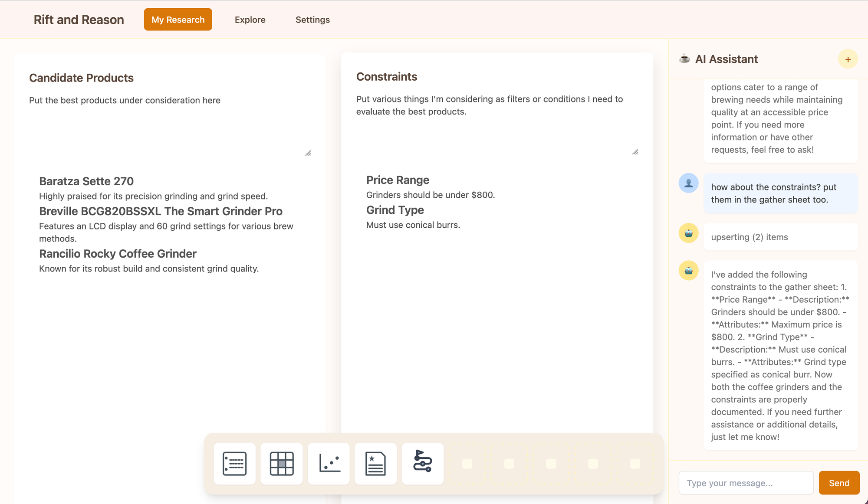Click the AI Assistant panel title
Screen dimensions: 868x504
coord(727,59)
